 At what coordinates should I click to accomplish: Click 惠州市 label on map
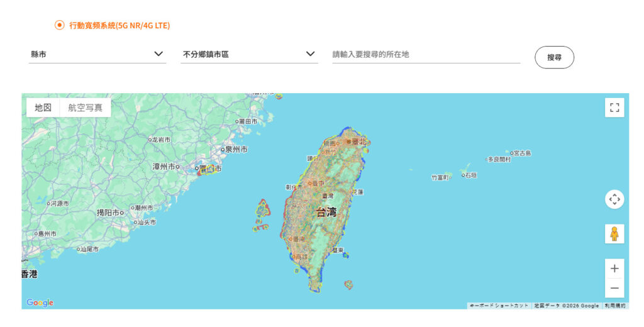coord(48,234)
